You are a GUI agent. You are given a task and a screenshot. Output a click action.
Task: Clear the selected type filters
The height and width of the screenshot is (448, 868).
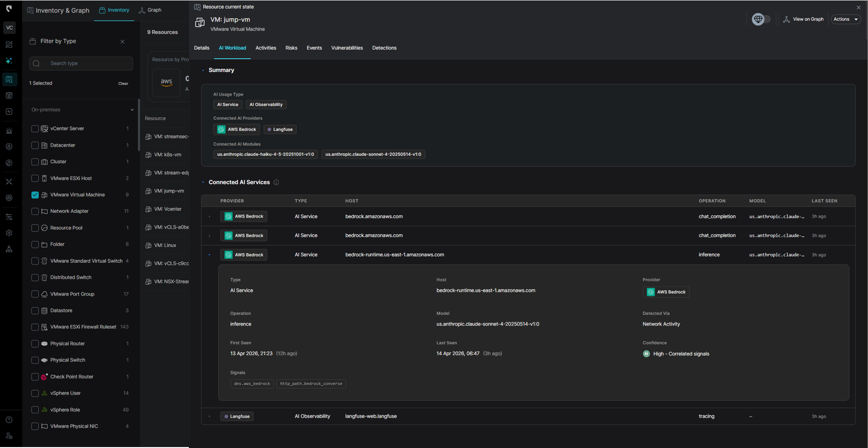[123, 84]
